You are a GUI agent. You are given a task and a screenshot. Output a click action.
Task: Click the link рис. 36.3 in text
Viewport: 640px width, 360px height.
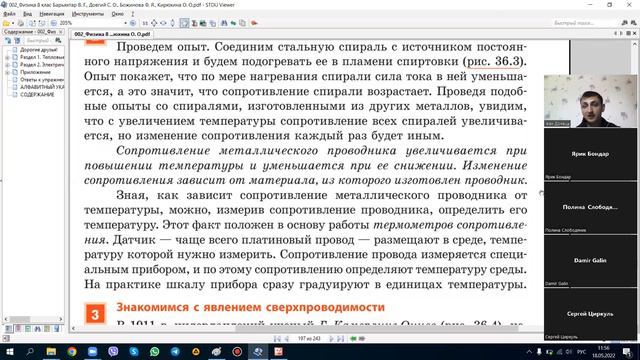click(x=494, y=62)
